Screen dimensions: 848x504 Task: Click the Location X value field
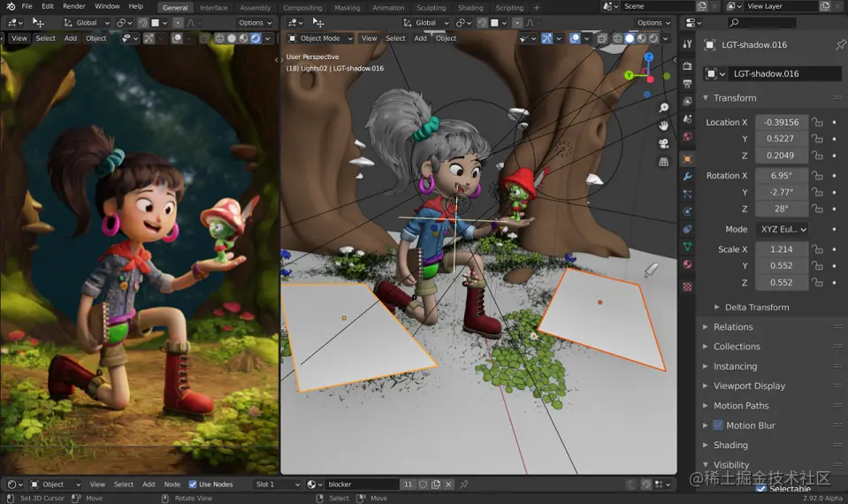tap(781, 122)
